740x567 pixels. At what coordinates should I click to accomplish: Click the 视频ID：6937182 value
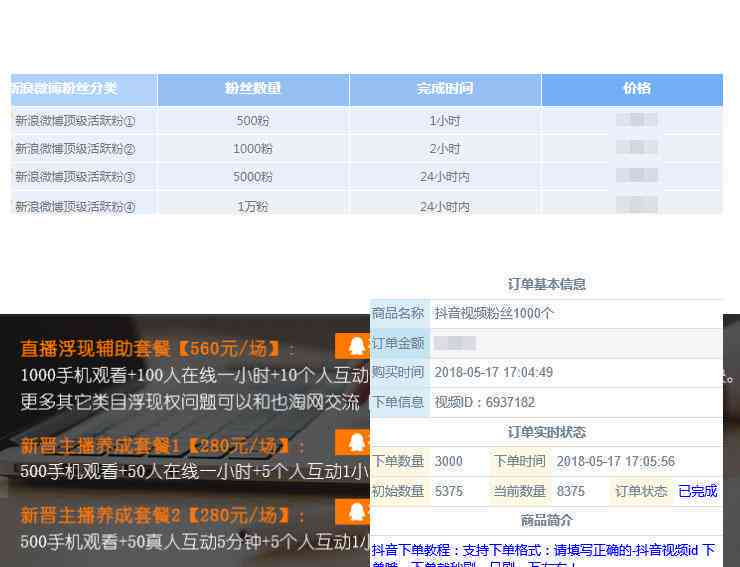(485, 402)
